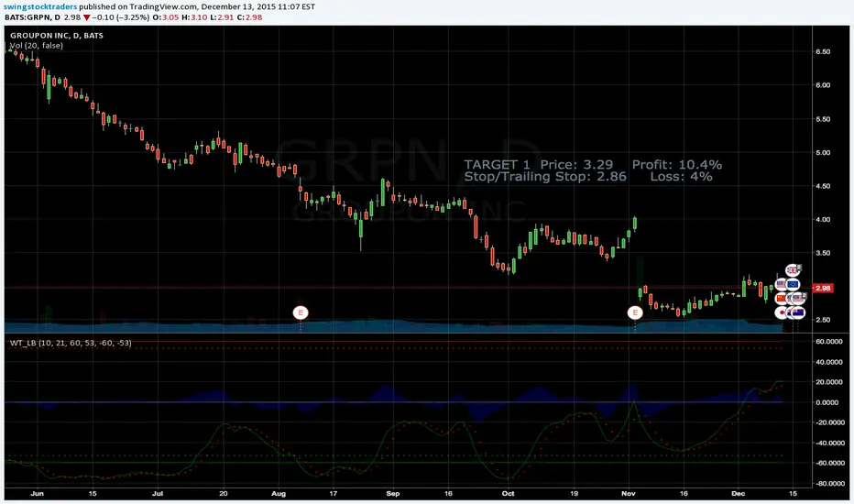Click the November earnings E marker
Screen dimensions: 854x504
[634, 312]
